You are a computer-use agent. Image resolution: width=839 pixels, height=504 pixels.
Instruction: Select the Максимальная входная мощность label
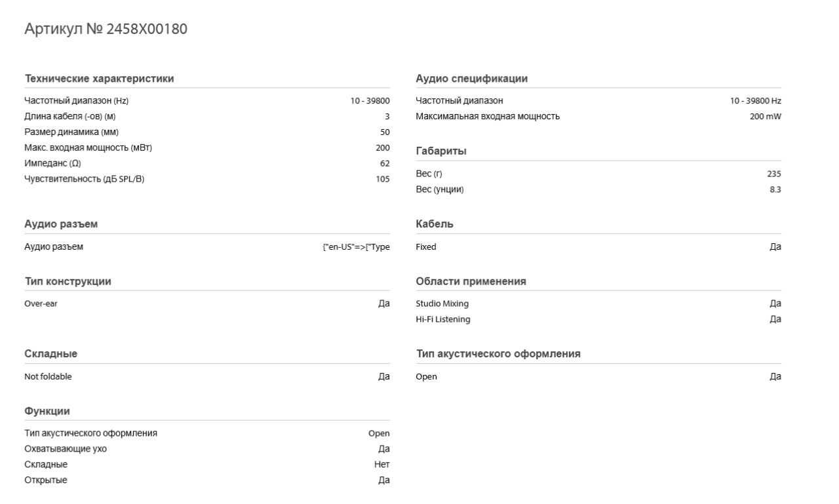(488, 117)
